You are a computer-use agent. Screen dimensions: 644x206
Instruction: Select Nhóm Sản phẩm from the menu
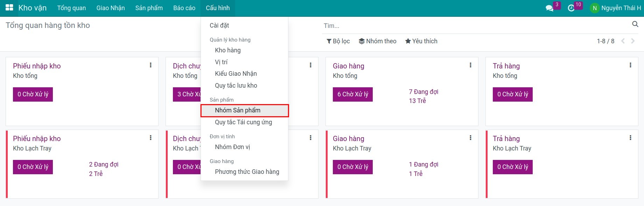tap(238, 110)
